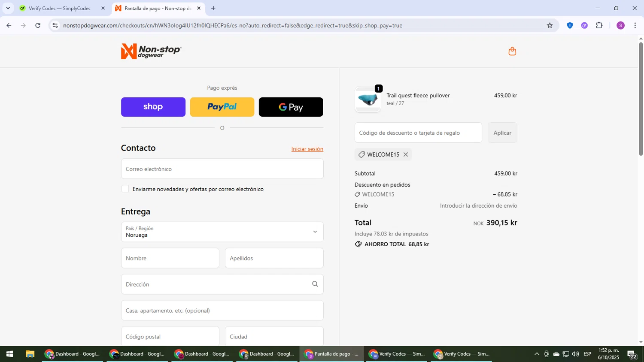This screenshot has height=362, width=644.
Task: Close the Pantalla de pago tab
Action: (x=199, y=8)
